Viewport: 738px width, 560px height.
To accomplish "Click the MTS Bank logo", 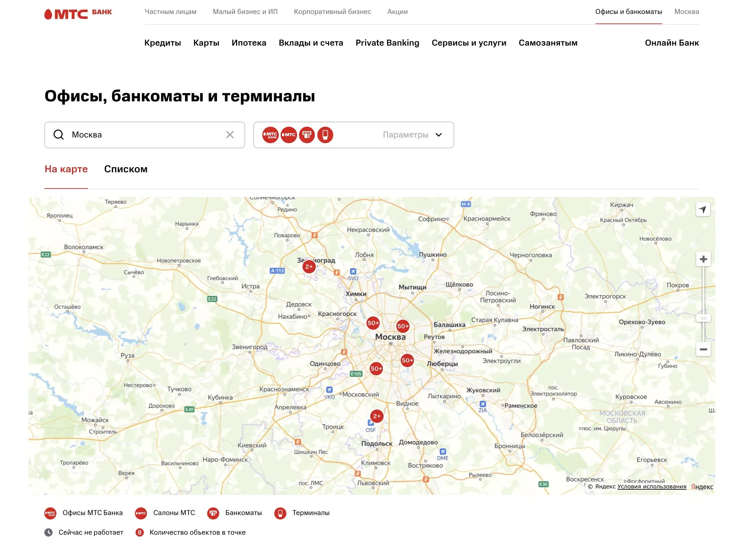I will 78,14.
